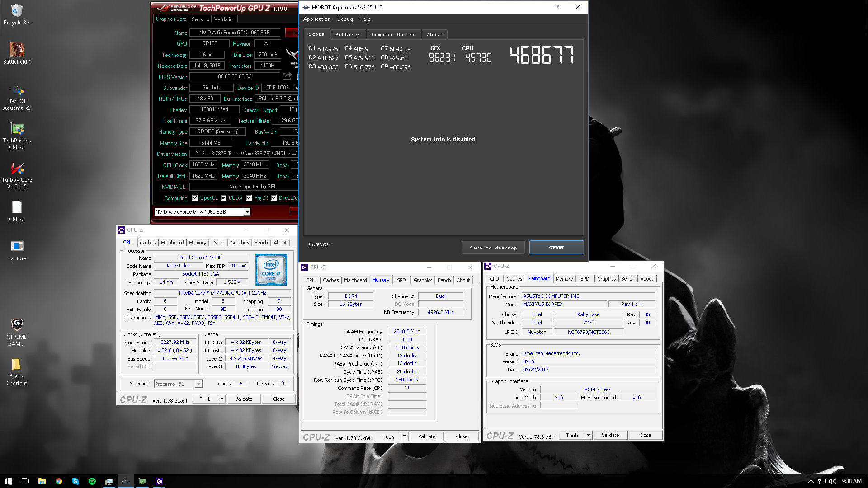
Task: Open File Explorer from the taskbar
Action: point(42,481)
